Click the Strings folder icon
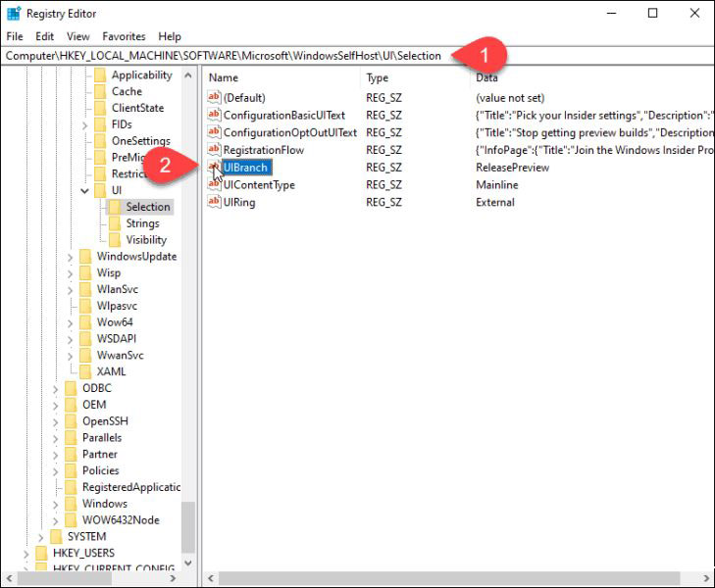The image size is (715, 588). [115, 223]
